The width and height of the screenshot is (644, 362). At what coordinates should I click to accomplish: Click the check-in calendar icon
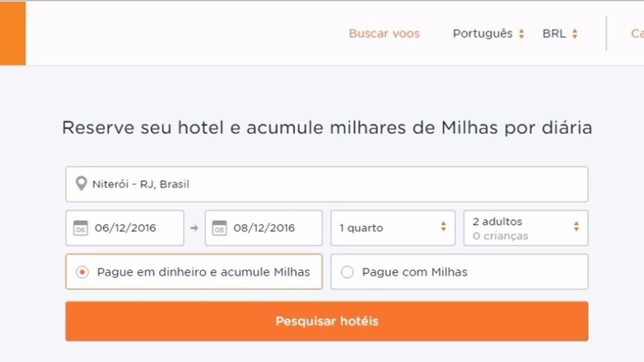click(80, 228)
